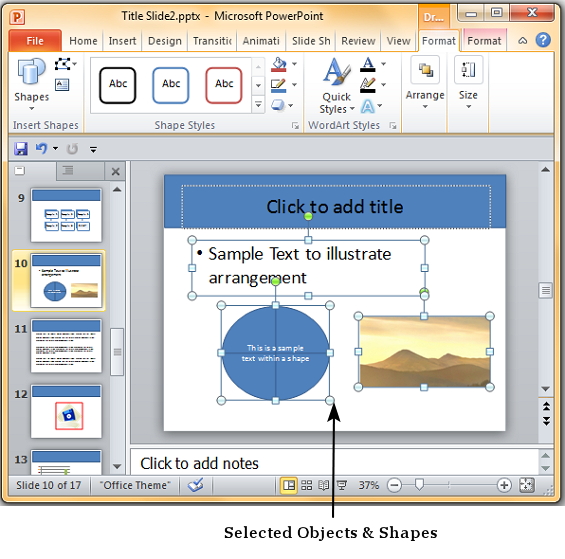Select slide 11 thumbnail
Viewport: 565px width, 559px height.
66,346
